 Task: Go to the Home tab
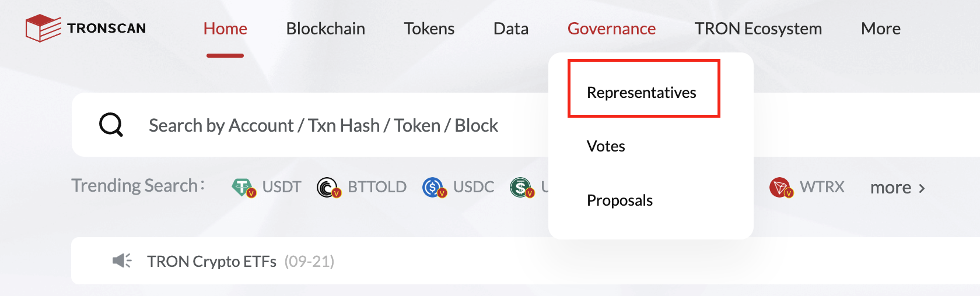click(x=225, y=29)
